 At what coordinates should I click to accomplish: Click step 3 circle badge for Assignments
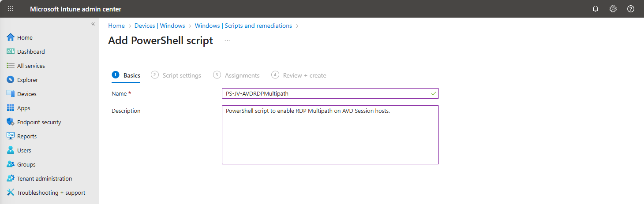click(x=217, y=75)
